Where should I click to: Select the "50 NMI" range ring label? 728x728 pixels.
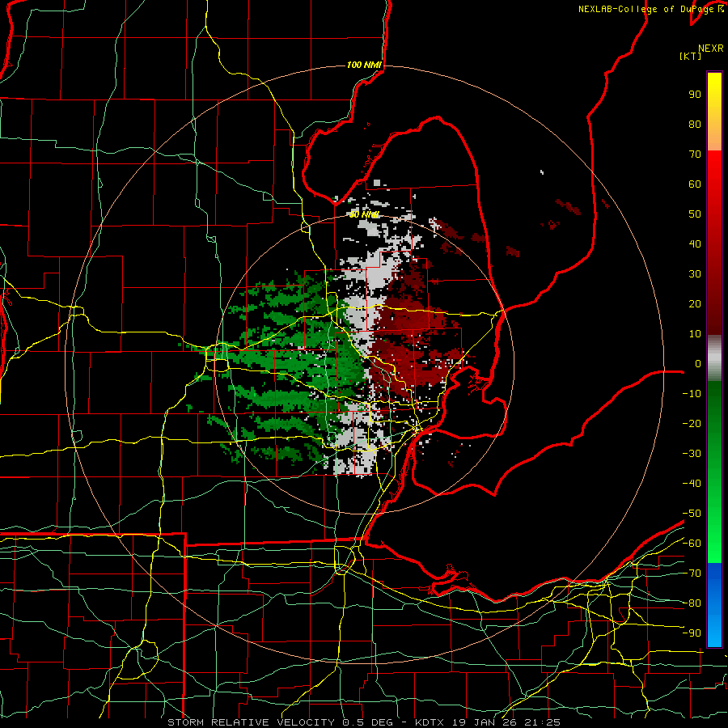[364, 214]
